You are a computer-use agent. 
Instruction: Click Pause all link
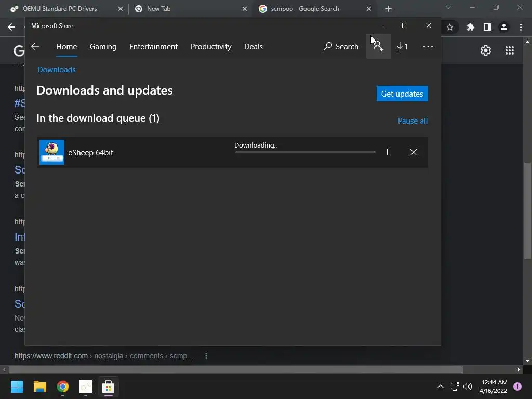413,121
